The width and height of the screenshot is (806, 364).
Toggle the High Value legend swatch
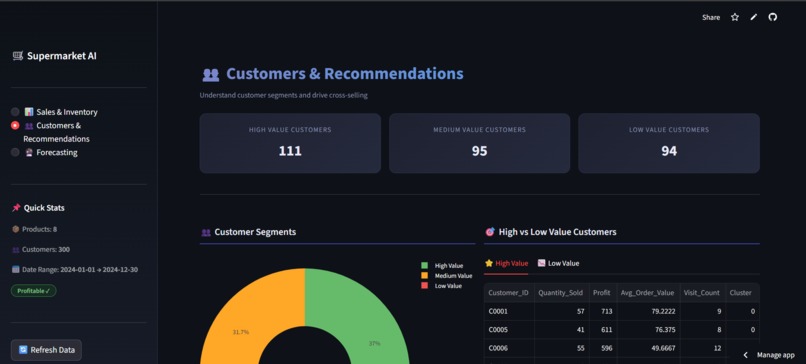[425, 266]
